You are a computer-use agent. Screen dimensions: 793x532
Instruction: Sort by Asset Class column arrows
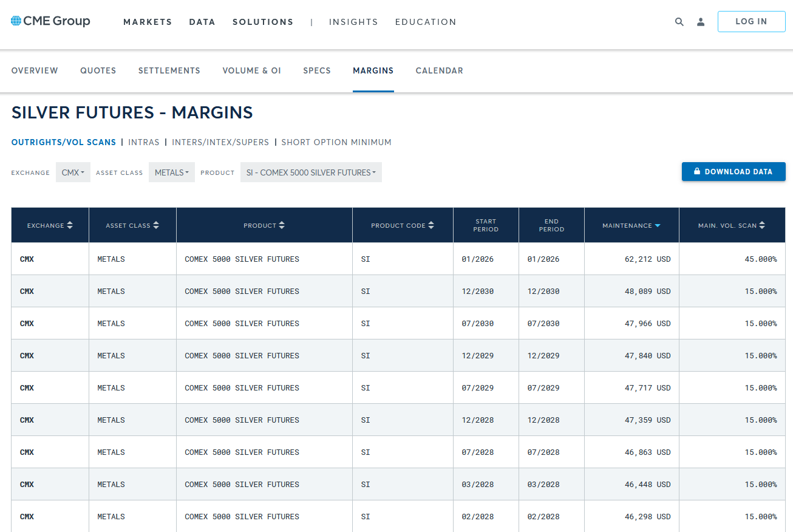156,225
